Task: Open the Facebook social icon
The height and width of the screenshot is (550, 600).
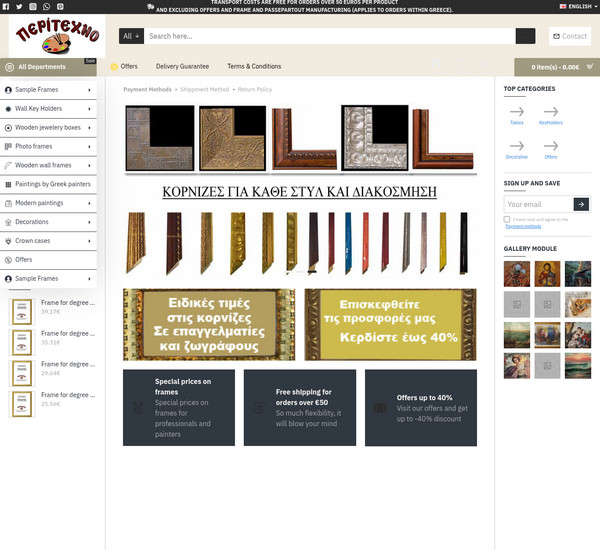Action: [x=6, y=7]
